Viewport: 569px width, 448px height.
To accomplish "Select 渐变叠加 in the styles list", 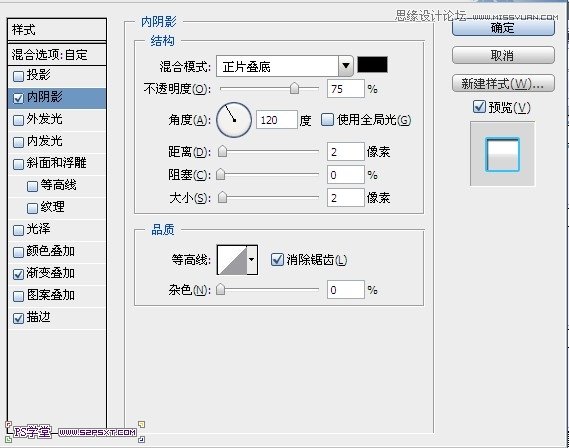I will point(57,273).
